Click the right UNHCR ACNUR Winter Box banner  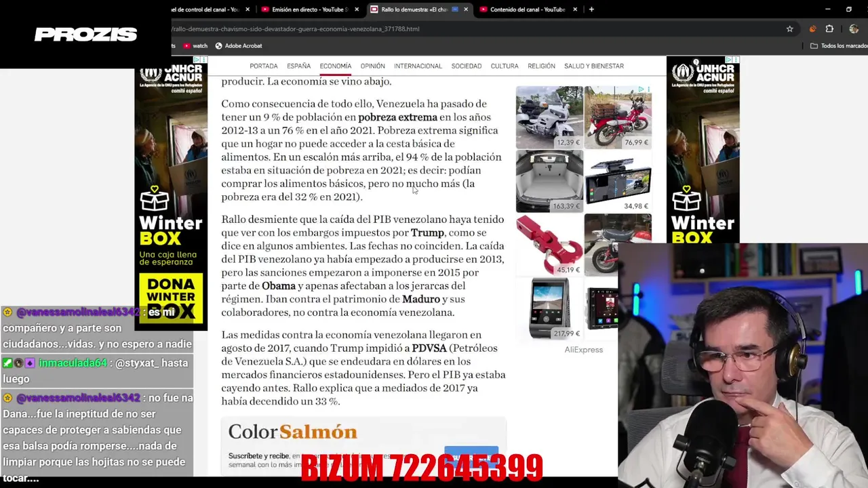pos(703,150)
